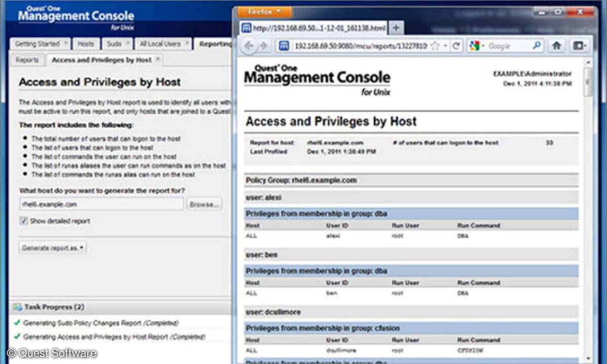Click the Task Progress (2) panel header
Viewport: 607px width, 364px height.
tap(120, 307)
